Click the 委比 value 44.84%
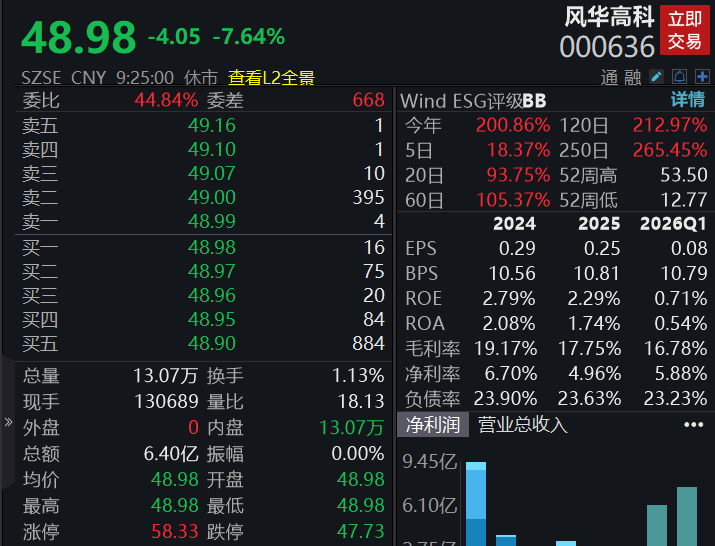The height and width of the screenshot is (546, 715). pyautogui.click(x=166, y=100)
